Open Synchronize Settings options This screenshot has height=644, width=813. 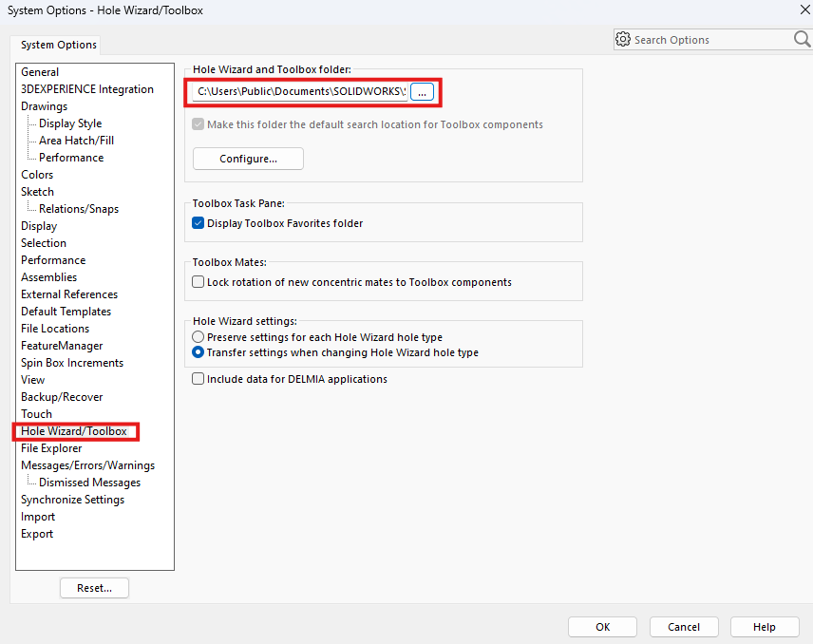pos(72,500)
